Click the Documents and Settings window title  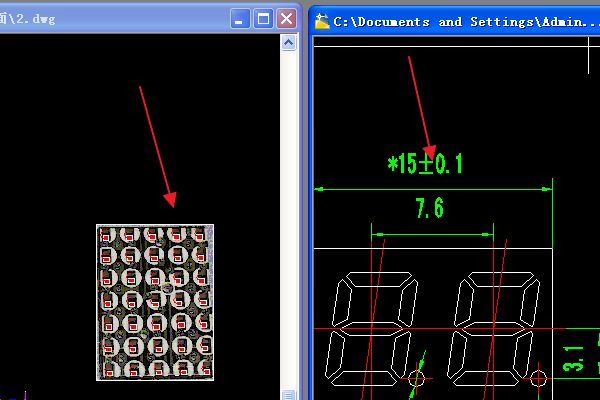[x=466, y=22]
